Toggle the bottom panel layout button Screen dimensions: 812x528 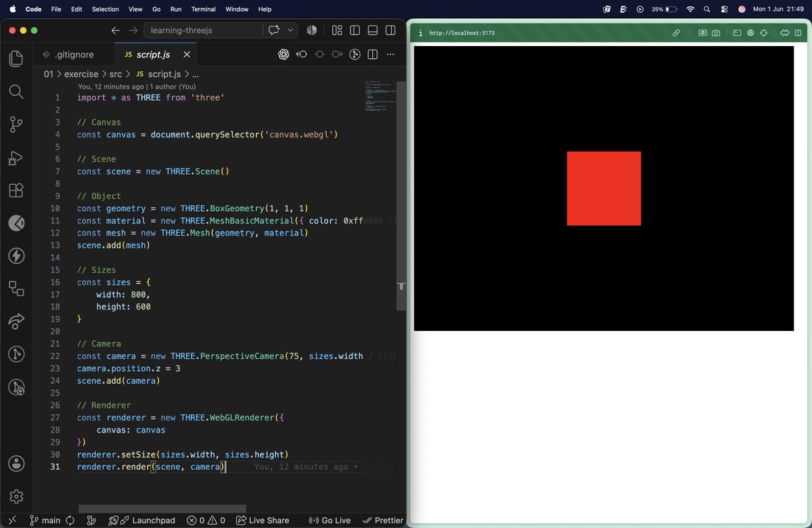tap(372, 30)
